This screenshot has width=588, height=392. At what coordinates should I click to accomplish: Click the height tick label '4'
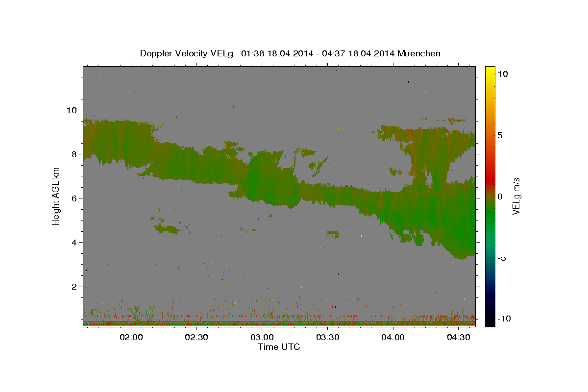pos(74,243)
